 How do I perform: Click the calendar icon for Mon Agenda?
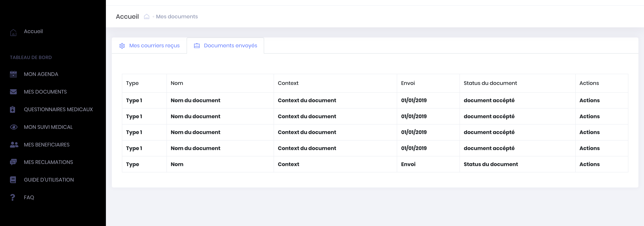click(x=13, y=74)
